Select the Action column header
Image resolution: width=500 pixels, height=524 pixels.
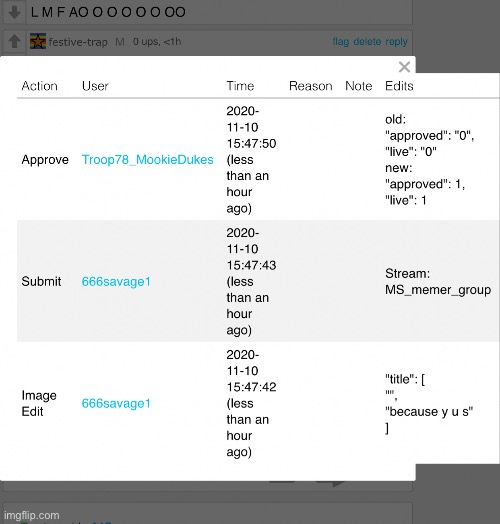tap(39, 86)
